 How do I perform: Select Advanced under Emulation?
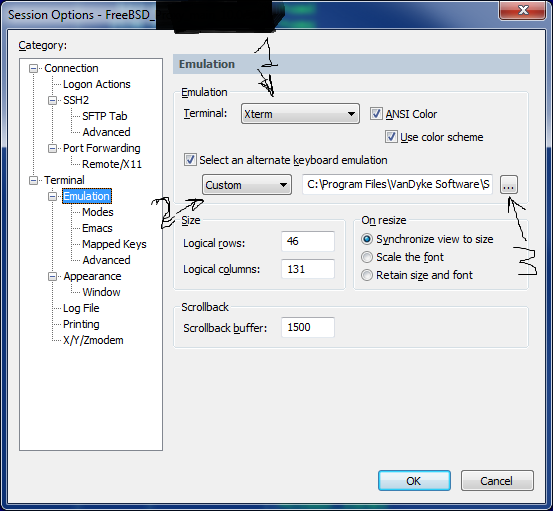(106, 260)
